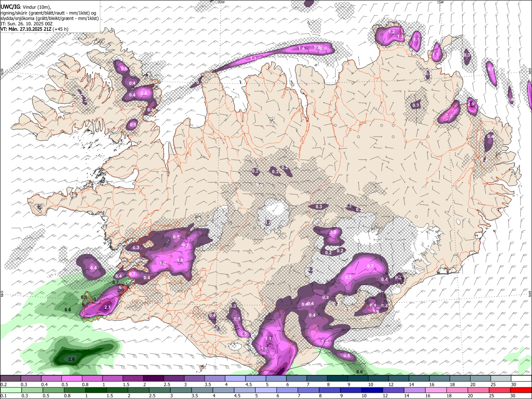The height and width of the screenshot is (399, 532).
Task: Click snow legend swatch labeled 2
Action: tap(153, 379)
